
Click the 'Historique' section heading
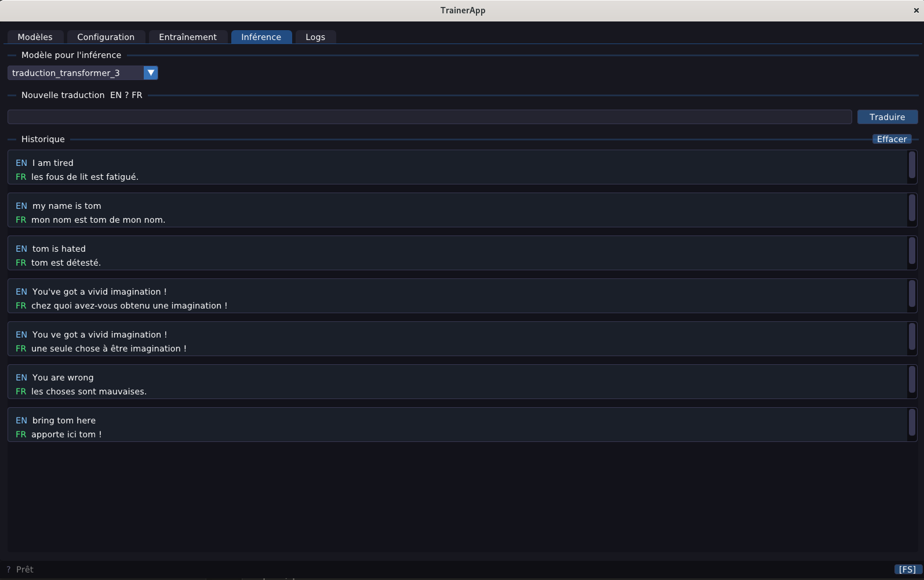coord(43,139)
